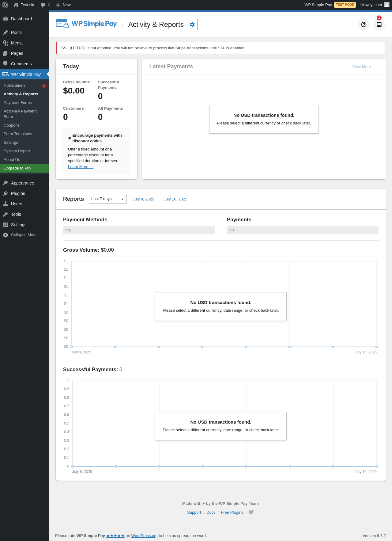This screenshot has width=392, height=541.
Task: Open Media menu in sidebar
Action: point(24,43)
